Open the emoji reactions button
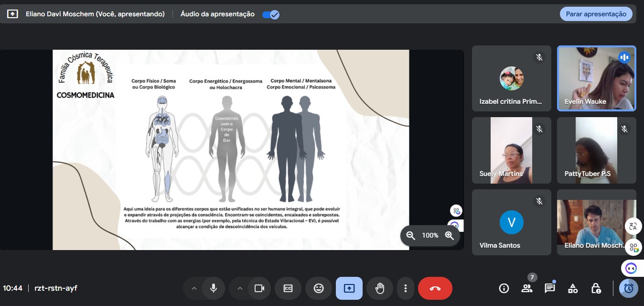 pos(319,288)
